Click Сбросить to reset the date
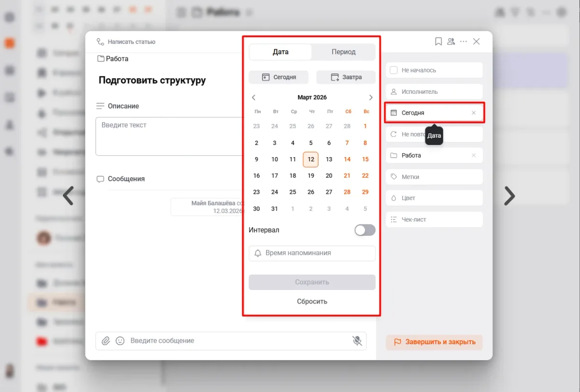This screenshot has height=392, width=580. [x=312, y=301]
